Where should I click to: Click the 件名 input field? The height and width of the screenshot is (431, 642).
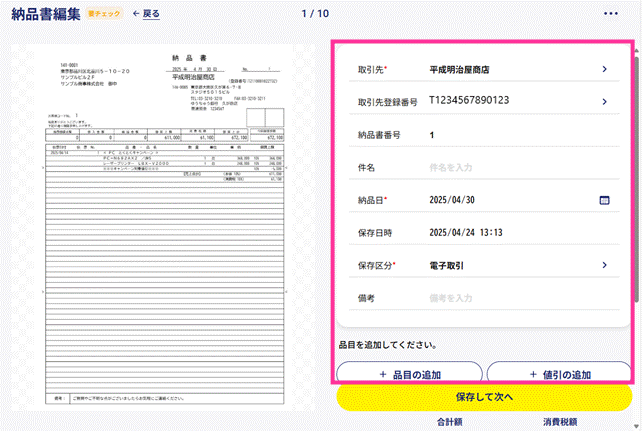[x=522, y=167]
